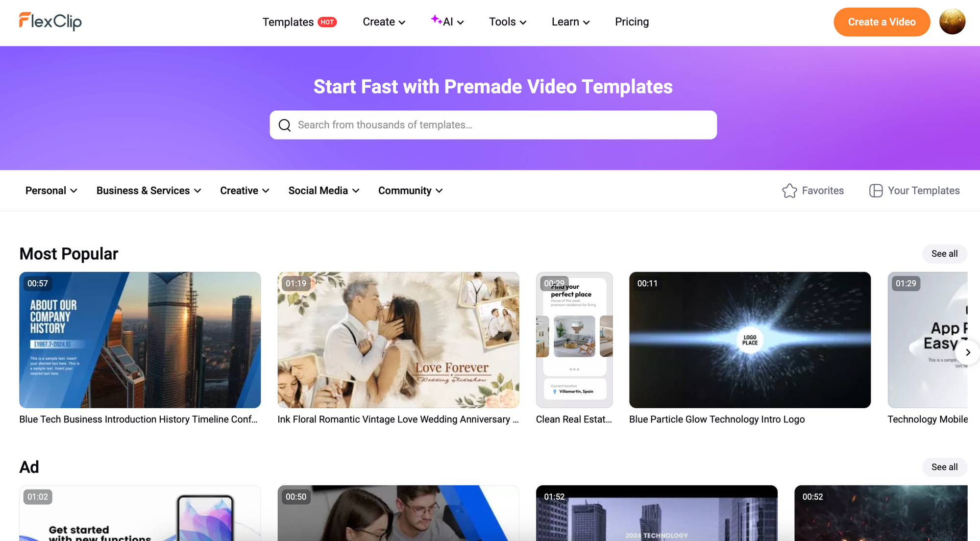Click the 01:52 duration badge
This screenshot has height=541, width=980.
click(554, 497)
